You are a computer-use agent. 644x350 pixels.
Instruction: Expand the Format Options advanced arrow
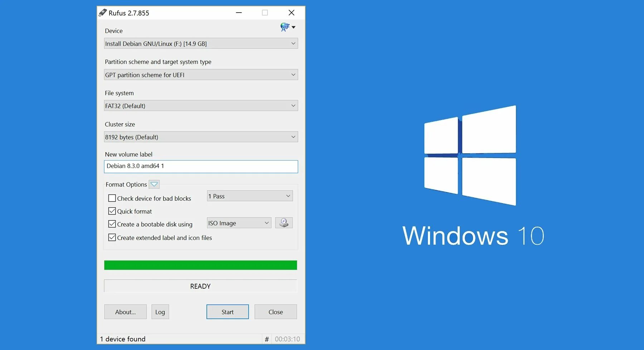[x=154, y=184]
